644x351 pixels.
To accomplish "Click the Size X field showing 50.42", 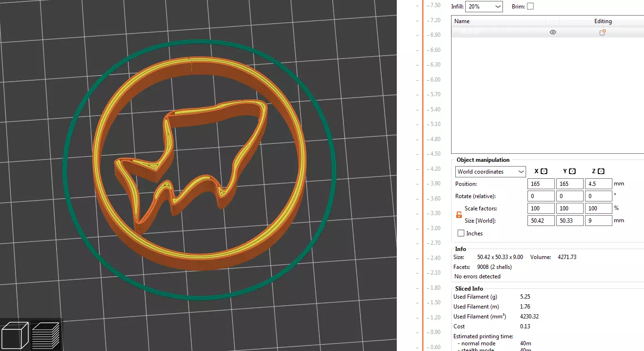I will point(541,220).
